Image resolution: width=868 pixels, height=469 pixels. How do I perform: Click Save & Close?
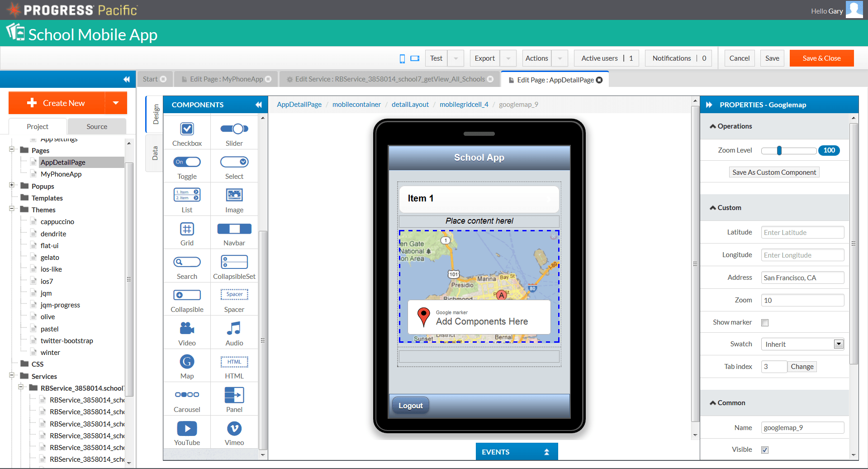coord(821,58)
